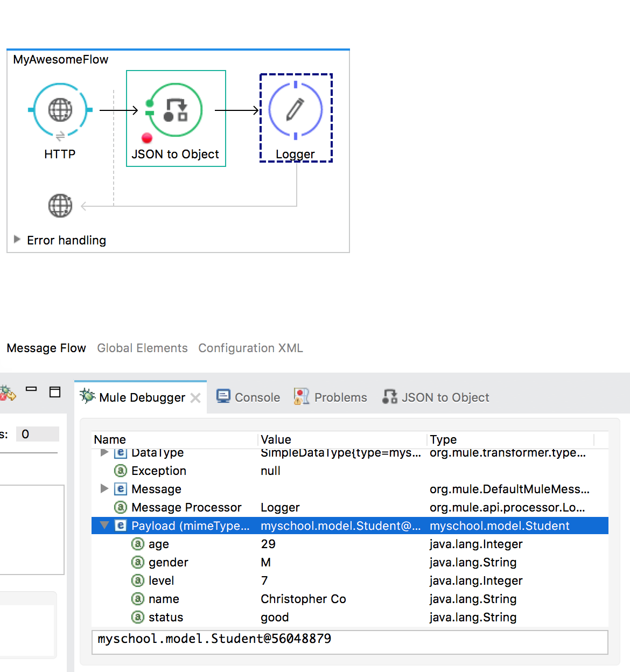Viewport: 630px width, 672px height.
Task: Open the Console tab
Action: [x=248, y=397]
